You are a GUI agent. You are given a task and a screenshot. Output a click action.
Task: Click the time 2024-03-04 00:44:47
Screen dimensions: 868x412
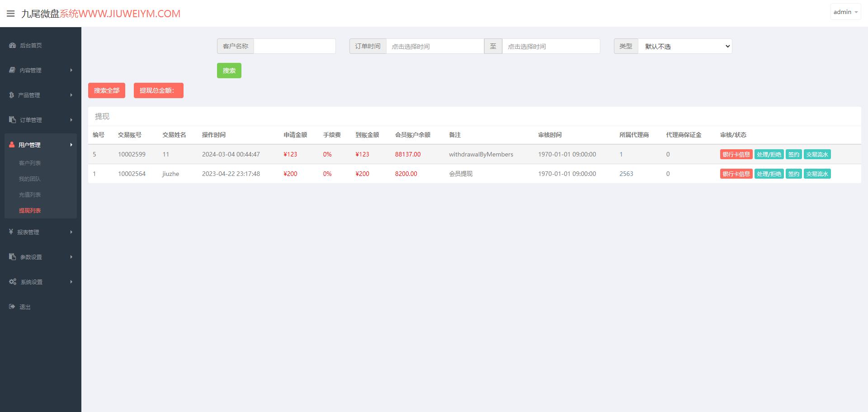click(231, 154)
